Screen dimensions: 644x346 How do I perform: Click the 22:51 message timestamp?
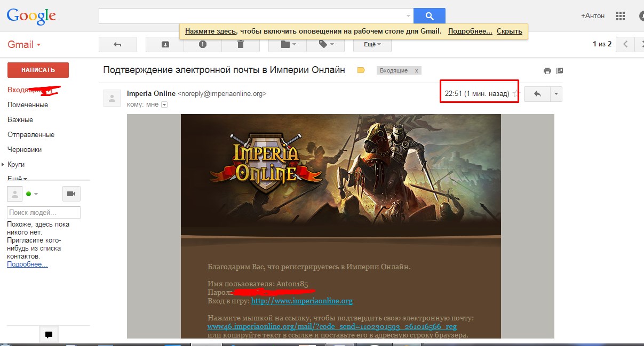(x=477, y=94)
